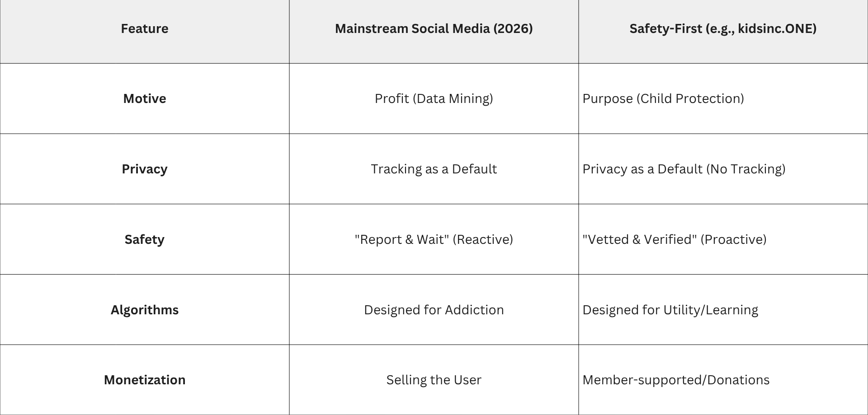
Task: Click the Selling the User cell
Action: pos(434,380)
